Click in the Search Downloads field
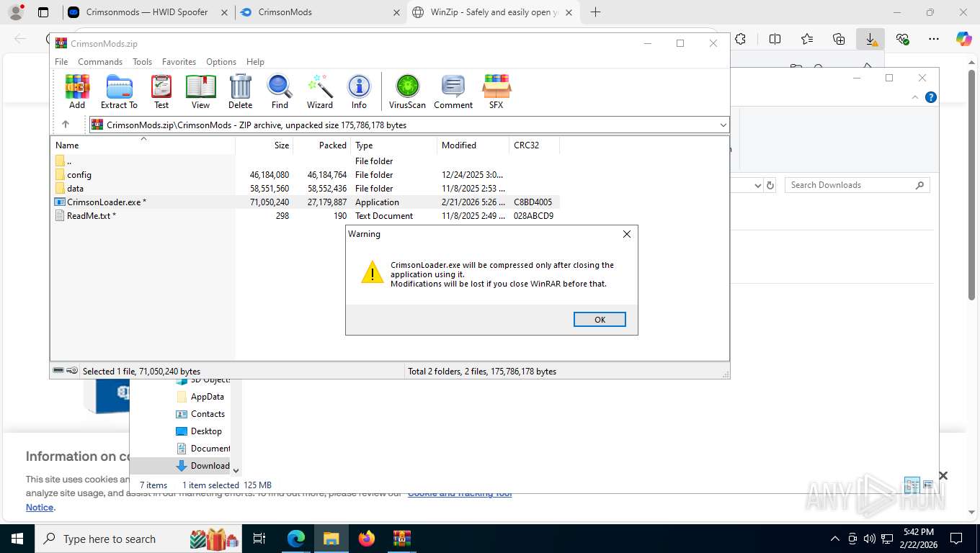The width and height of the screenshot is (980, 553). point(857,185)
